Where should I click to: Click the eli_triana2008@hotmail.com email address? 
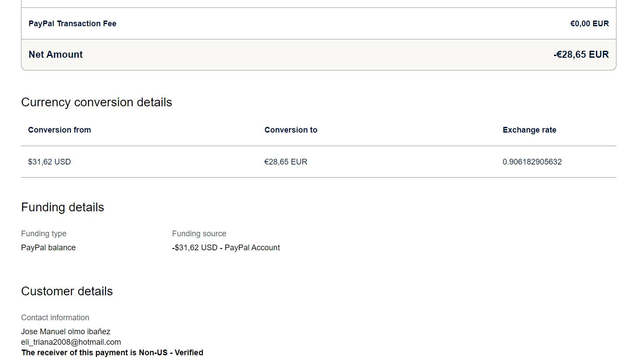click(x=71, y=342)
